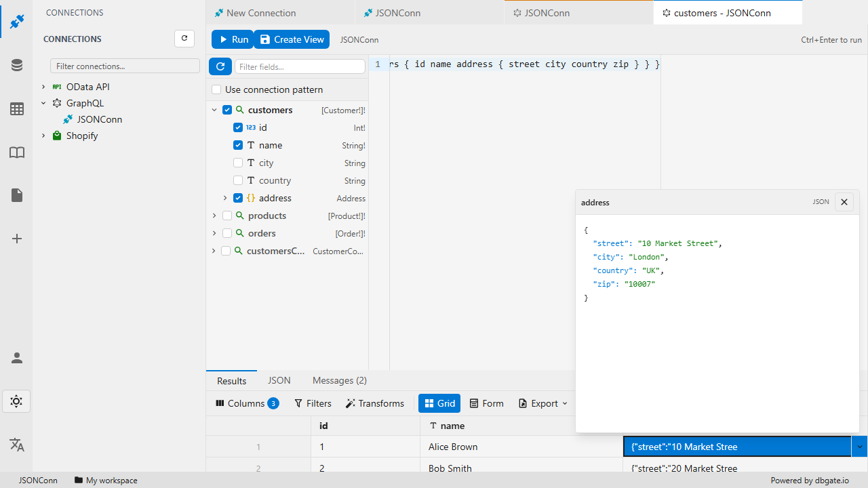Click the Powered by dbgate.io link

tap(810, 480)
